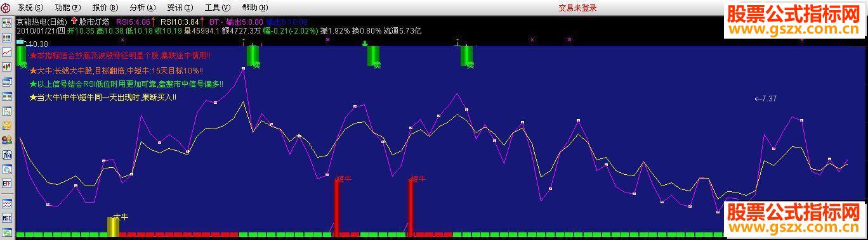This screenshot has width=868, height=240.
Task: Switch to the line trend chart icon
Action: pos(7,52)
